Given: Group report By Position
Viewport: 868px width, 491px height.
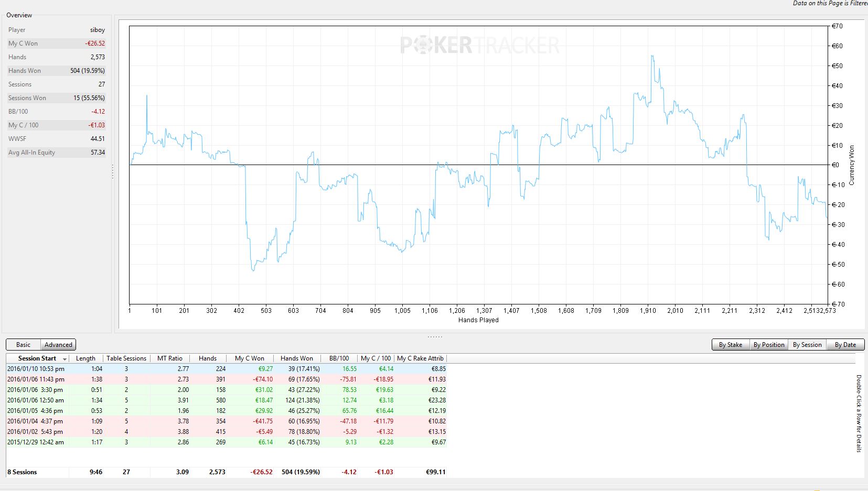Looking at the screenshot, I should pyautogui.click(x=768, y=345).
